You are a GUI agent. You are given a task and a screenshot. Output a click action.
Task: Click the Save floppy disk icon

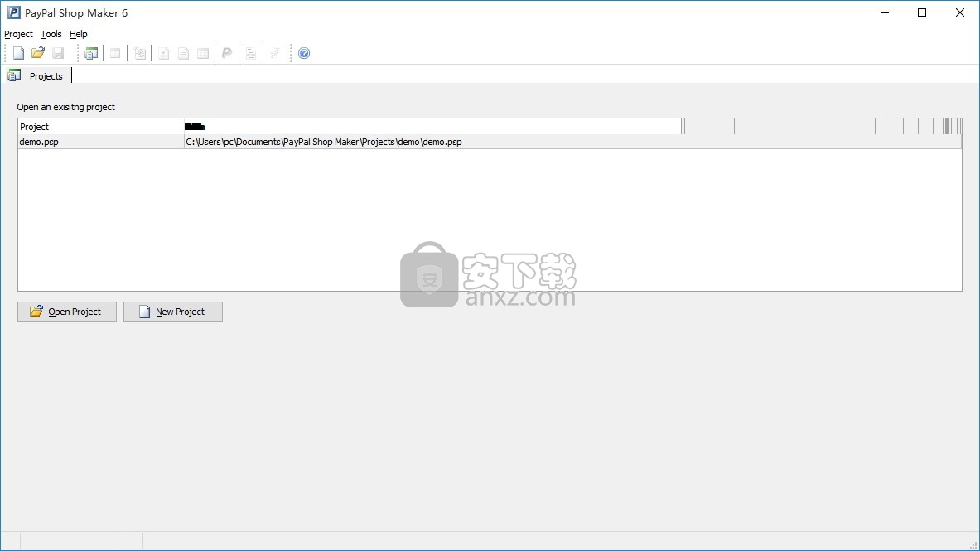click(x=58, y=53)
